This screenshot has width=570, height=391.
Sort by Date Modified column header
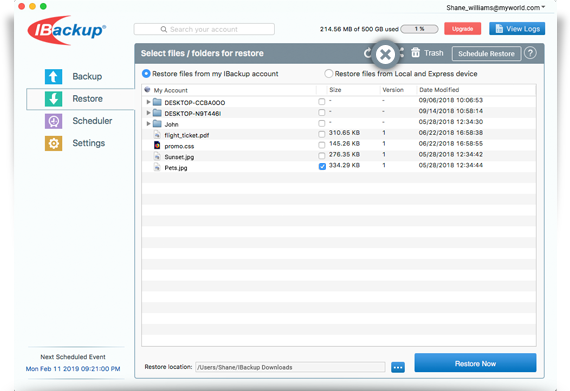pyautogui.click(x=439, y=90)
